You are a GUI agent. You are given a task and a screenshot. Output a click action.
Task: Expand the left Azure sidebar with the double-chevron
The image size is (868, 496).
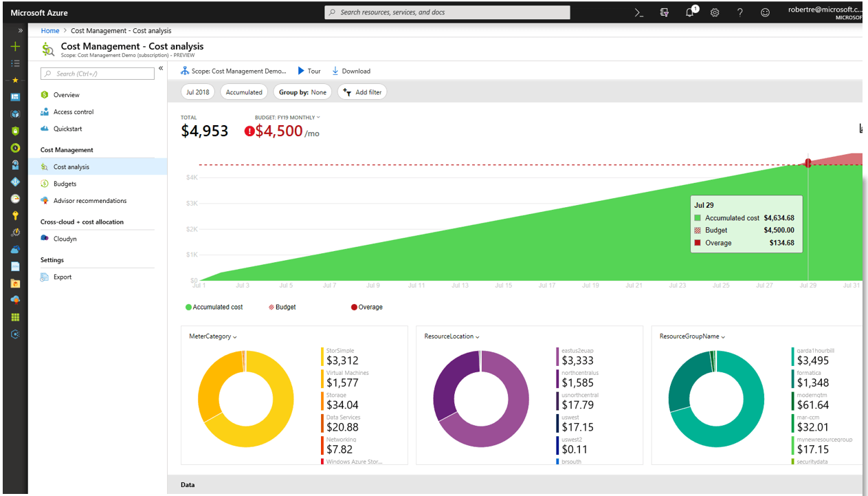(x=20, y=31)
